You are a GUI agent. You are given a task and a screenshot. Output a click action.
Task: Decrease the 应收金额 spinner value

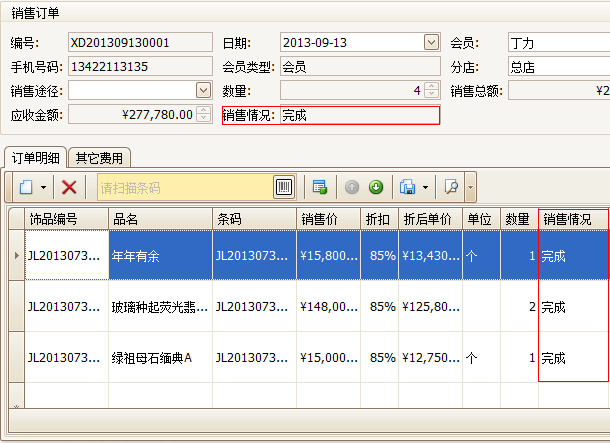(x=203, y=119)
